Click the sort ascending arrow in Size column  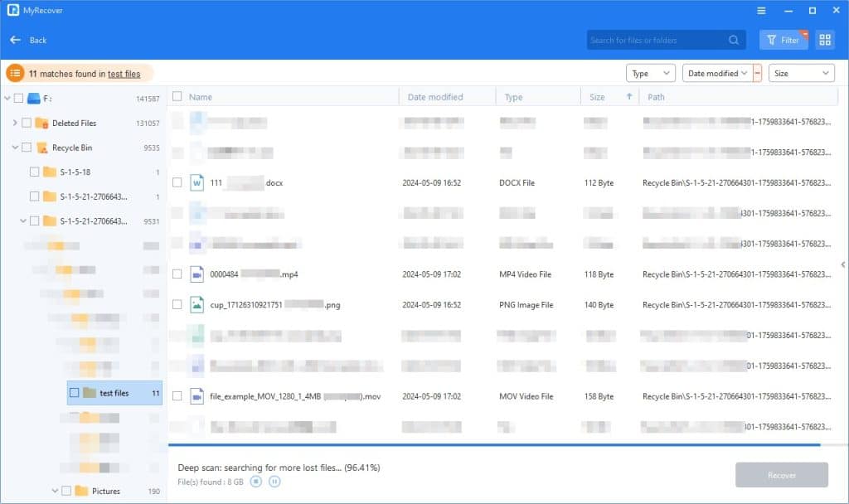point(629,96)
